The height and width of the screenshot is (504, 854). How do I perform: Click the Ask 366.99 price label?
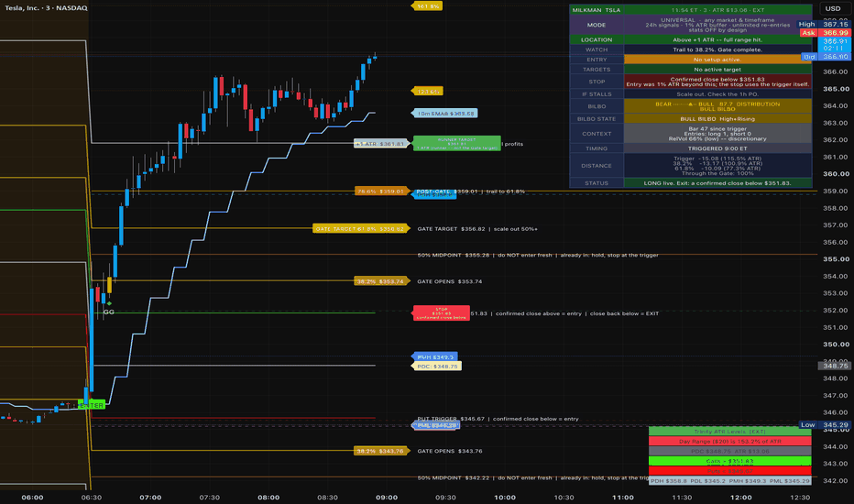[825, 33]
